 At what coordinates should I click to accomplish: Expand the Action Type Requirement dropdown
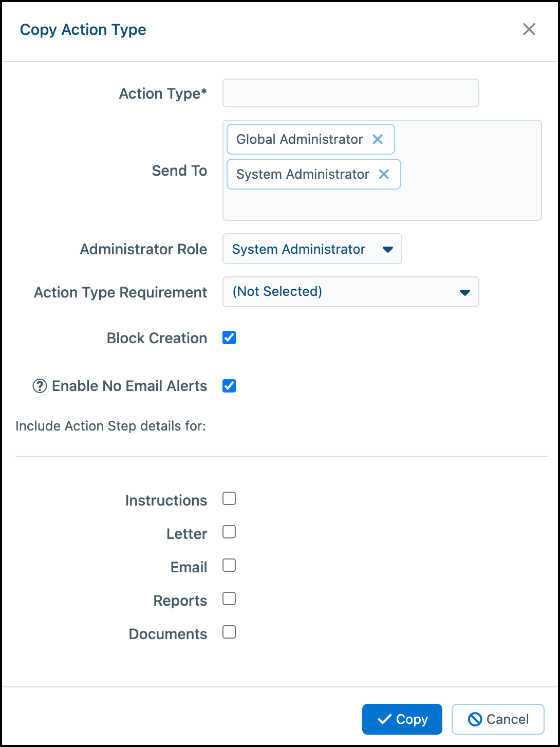[x=351, y=292]
